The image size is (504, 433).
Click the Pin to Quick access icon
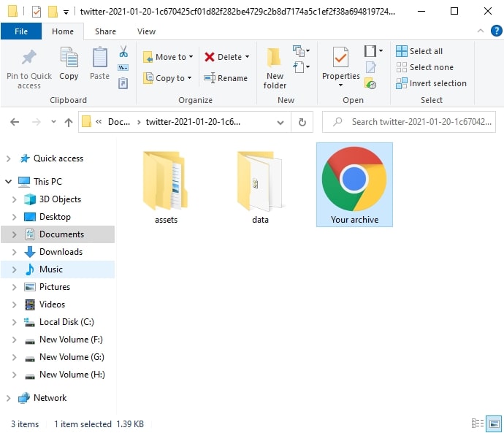coord(29,58)
